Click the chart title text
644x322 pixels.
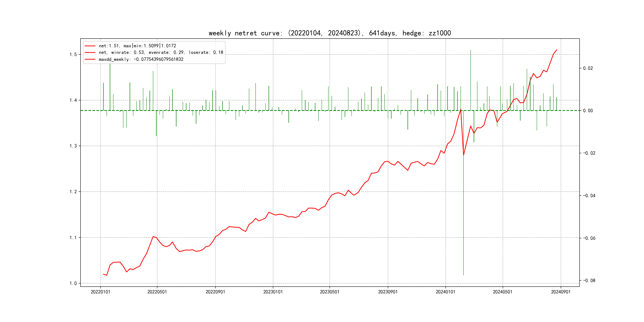(x=330, y=33)
